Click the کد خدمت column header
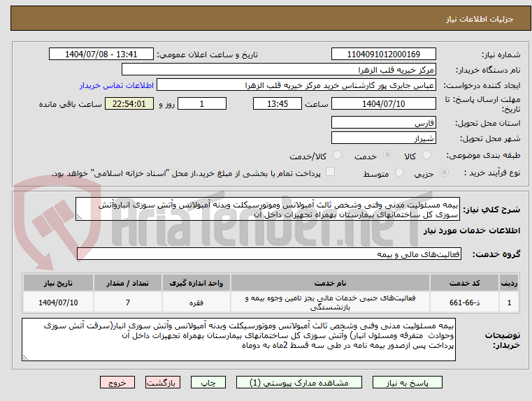 [464, 283]
